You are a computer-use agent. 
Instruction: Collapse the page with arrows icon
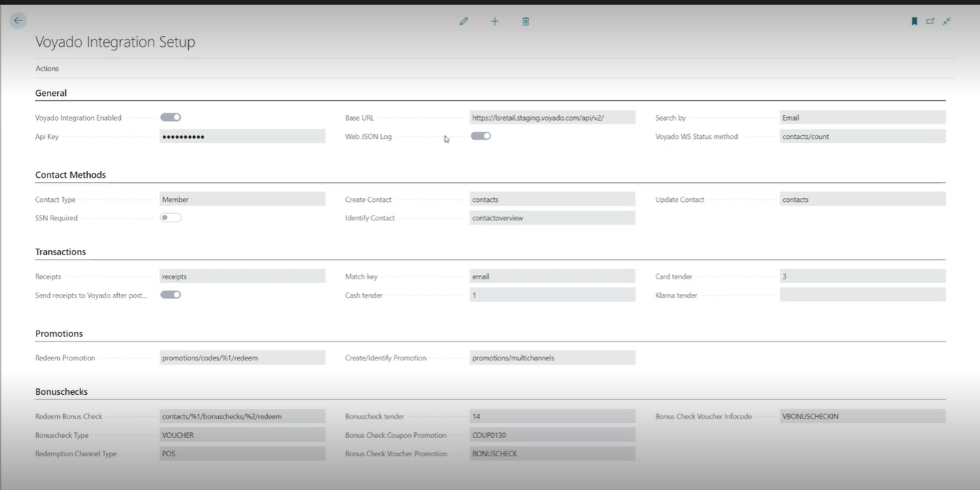946,21
